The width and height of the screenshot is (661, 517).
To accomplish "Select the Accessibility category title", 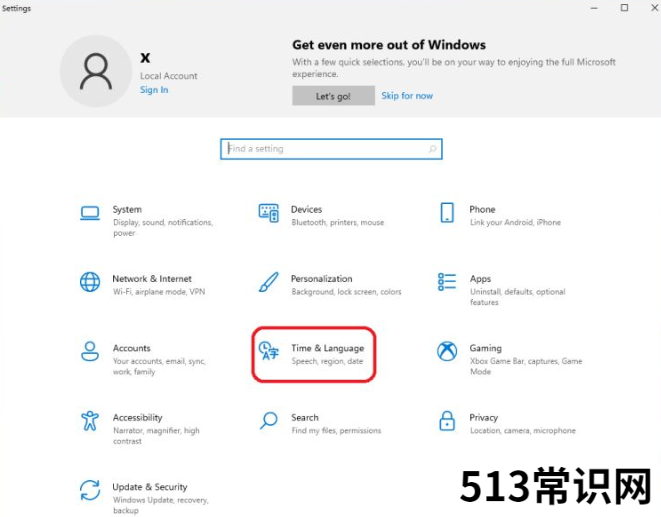I will coord(137,417).
